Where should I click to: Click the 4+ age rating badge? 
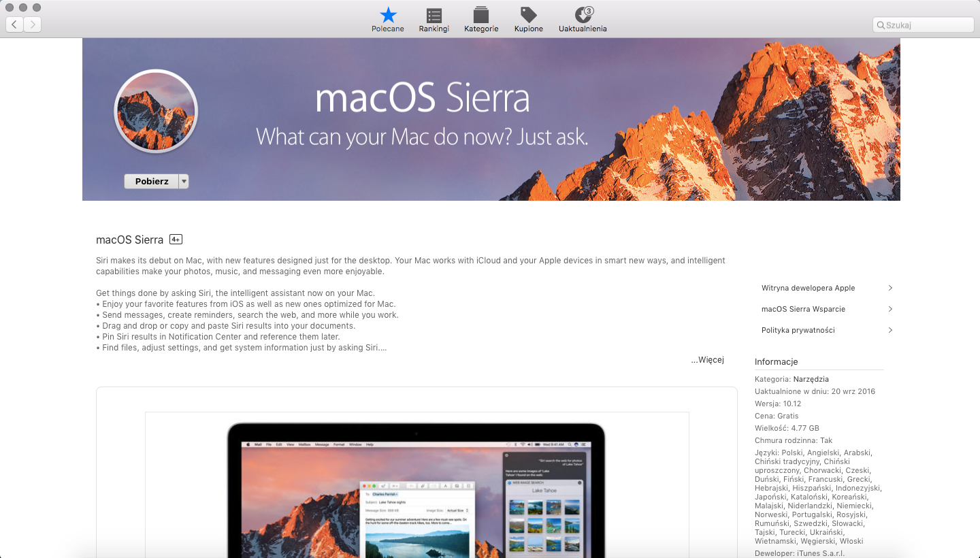click(x=176, y=240)
